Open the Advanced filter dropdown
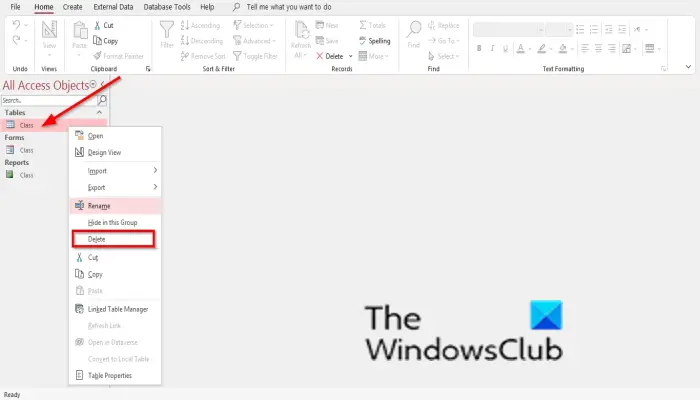Viewport: 700px width, 400px height. [254, 41]
